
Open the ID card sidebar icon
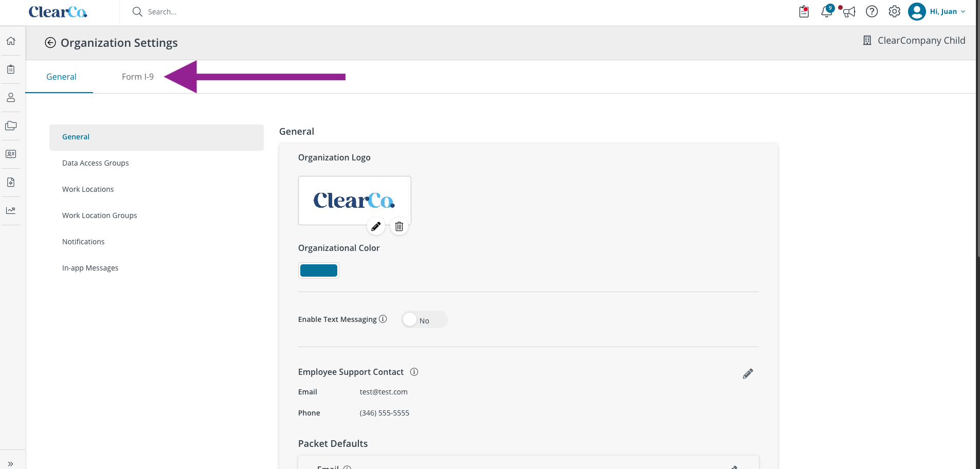pos(11,154)
